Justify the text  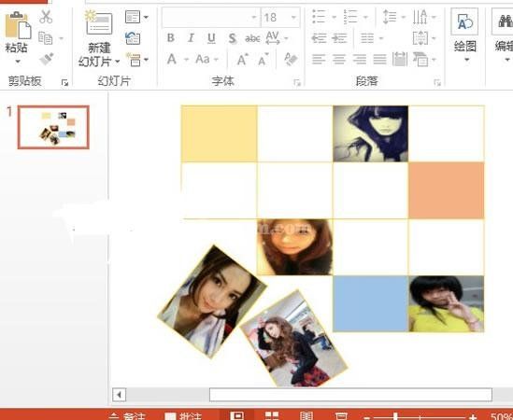tap(379, 60)
